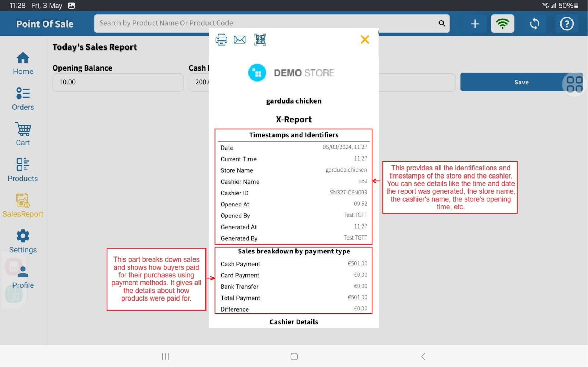Screen dimensions: 588x367
Task: Navigate to Products list
Action: pos(23,170)
